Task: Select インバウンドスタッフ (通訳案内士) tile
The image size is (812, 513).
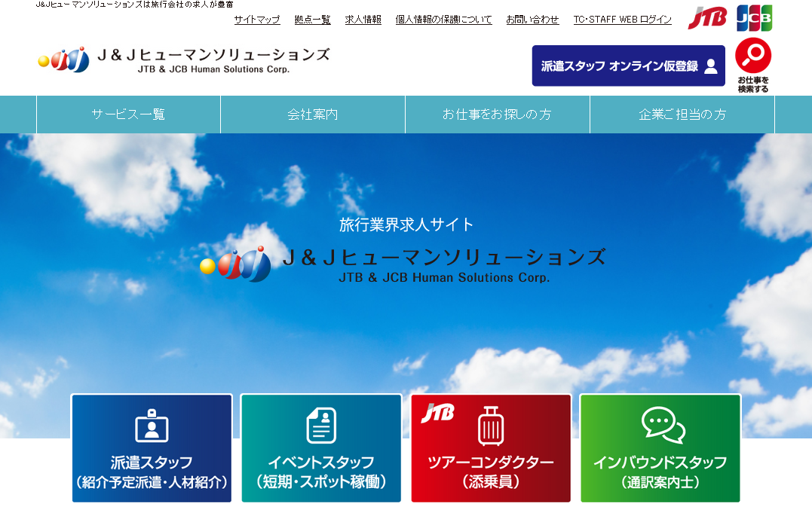Action: click(660, 448)
